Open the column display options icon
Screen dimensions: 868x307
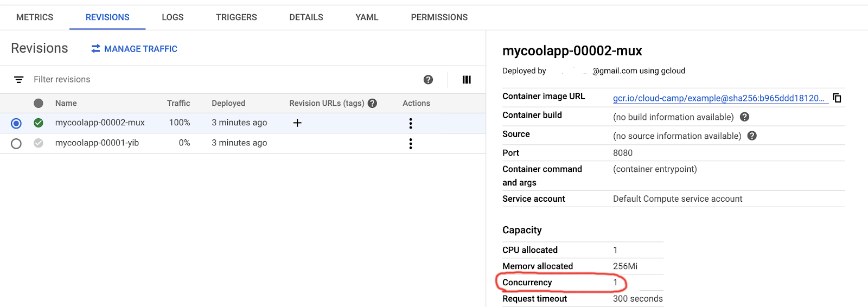click(467, 80)
